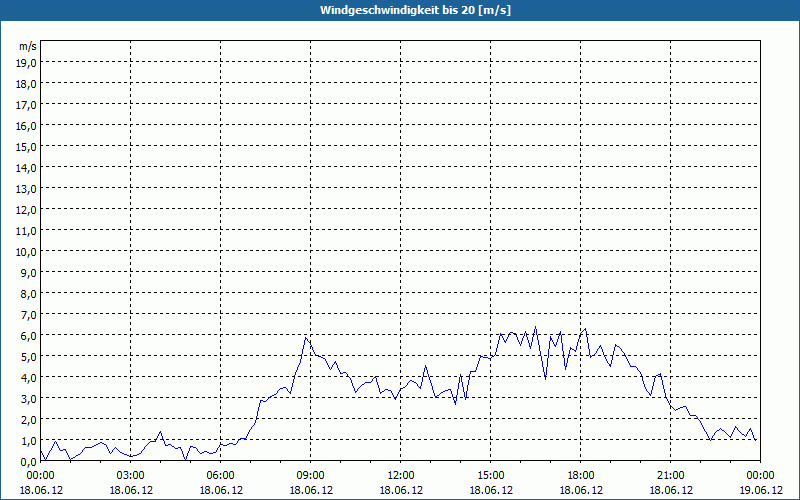Click the 21:00 time label
Image resolution: width=800 pixels, height=500 pixels.
(x=670, y=476)
